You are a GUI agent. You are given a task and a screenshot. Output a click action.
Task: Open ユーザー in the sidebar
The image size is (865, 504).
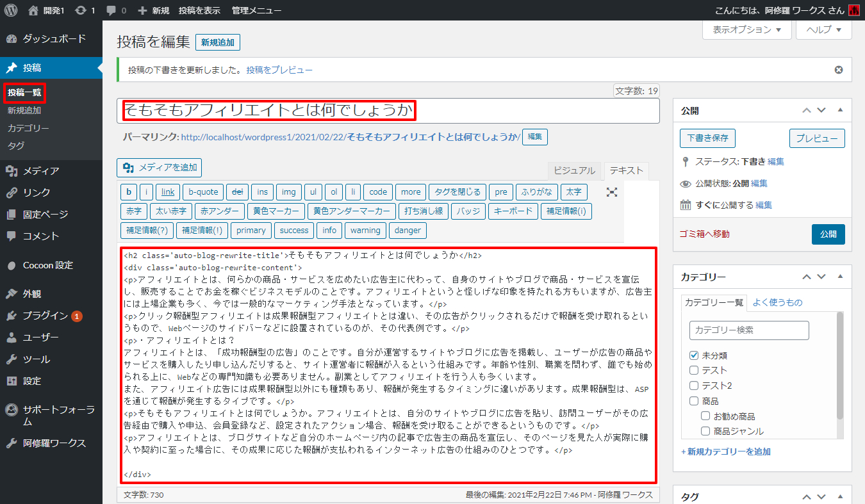51,337
